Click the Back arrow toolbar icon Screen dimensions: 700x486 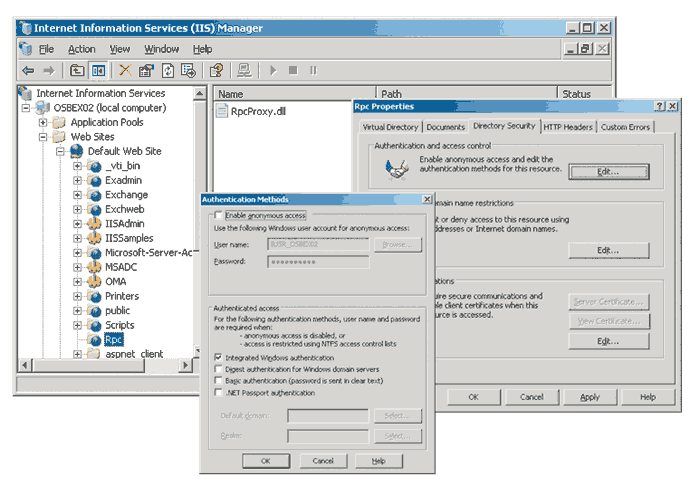point(28,70)
